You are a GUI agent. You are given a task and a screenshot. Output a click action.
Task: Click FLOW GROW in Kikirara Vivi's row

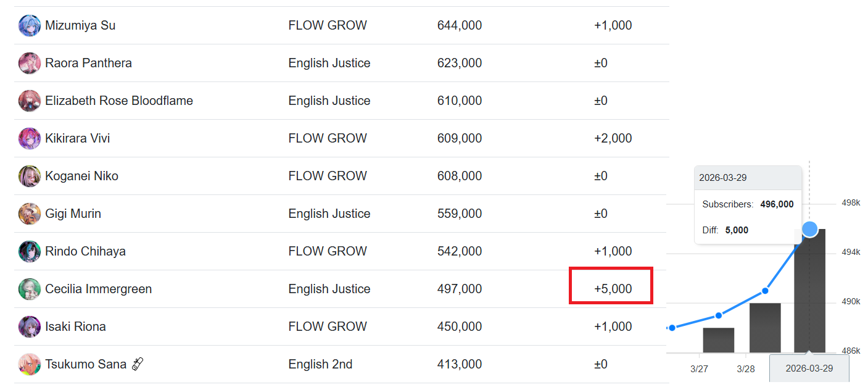coord(328,139)
